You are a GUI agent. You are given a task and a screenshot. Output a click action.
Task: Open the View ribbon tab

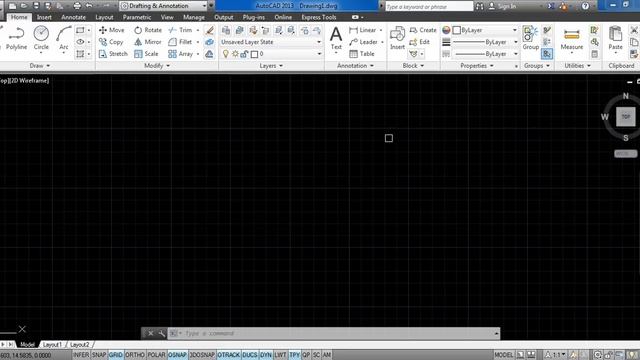click(167, 17)
